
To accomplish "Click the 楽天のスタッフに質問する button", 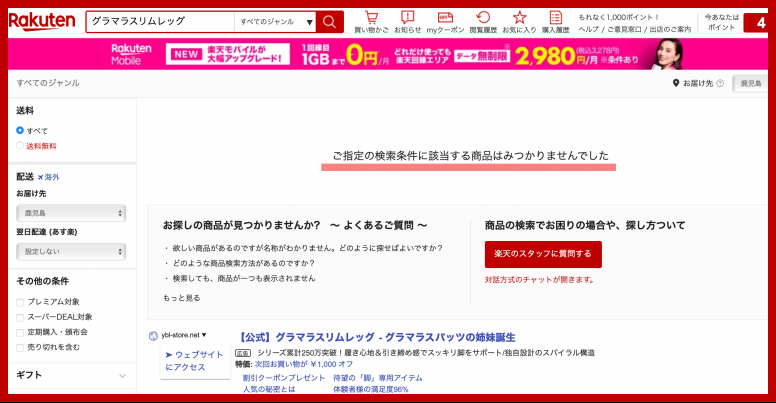I will pyautogui.click(x=543, y=254).
